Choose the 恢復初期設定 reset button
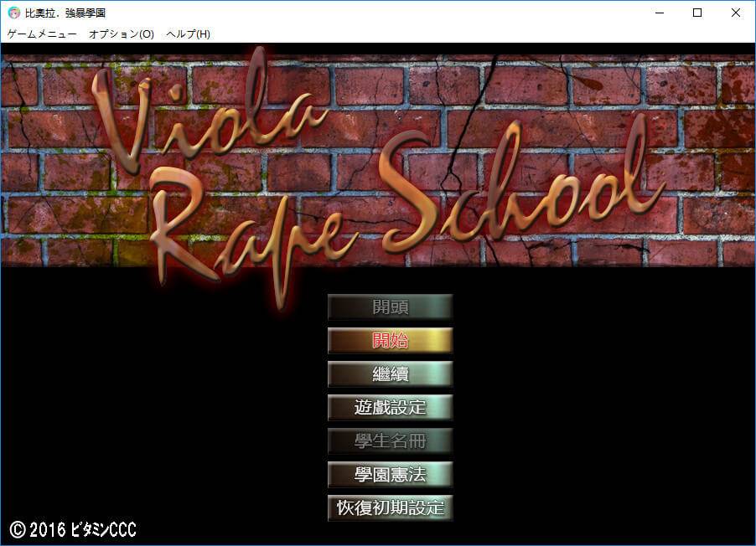This screenshot has width=756, height=546. [x=390, y=508]
